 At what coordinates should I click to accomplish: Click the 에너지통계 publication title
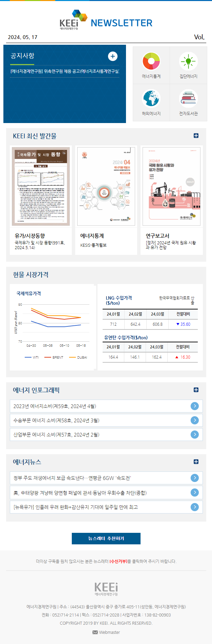click(92, 236)
